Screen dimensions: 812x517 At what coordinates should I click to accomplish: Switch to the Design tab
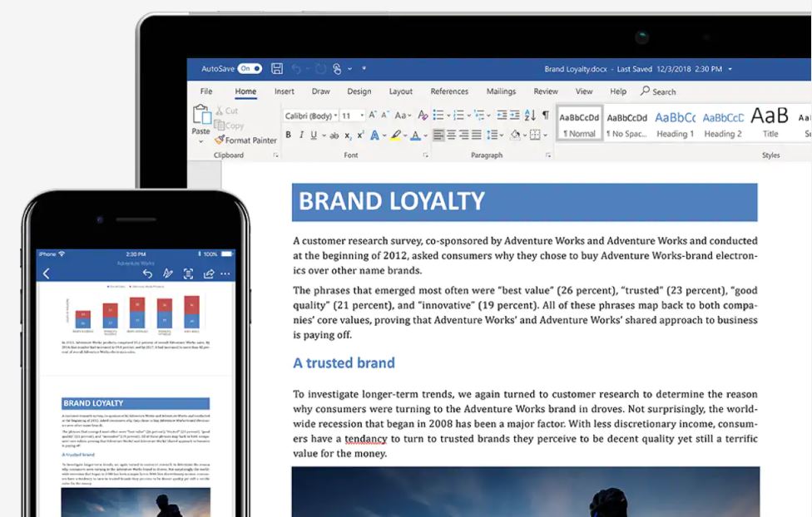[x=359, y=91]
